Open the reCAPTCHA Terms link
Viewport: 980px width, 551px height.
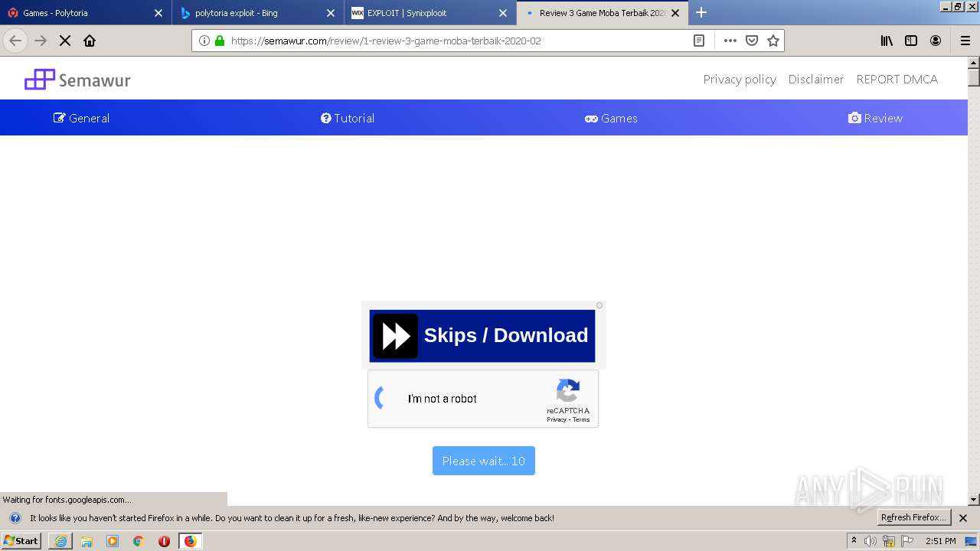click(581, 419)
